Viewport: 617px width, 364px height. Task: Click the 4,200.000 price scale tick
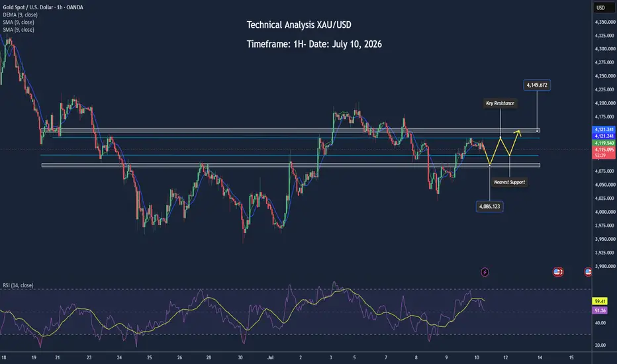click(x=605, y=103)
